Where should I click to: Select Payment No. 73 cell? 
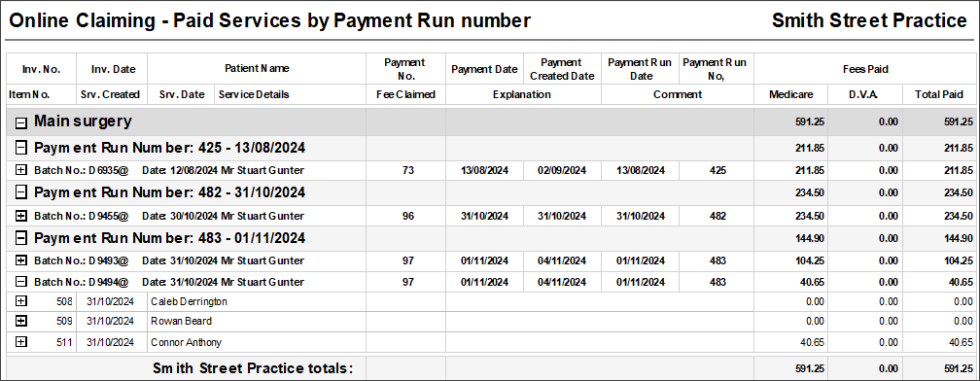coord(405,170)
